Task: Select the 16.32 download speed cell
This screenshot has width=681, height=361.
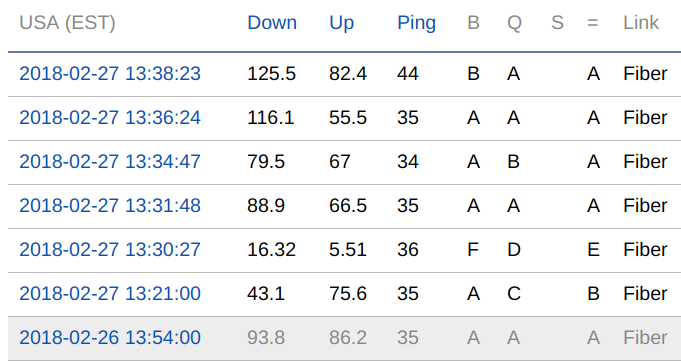Action: click(x=271, y=249)
